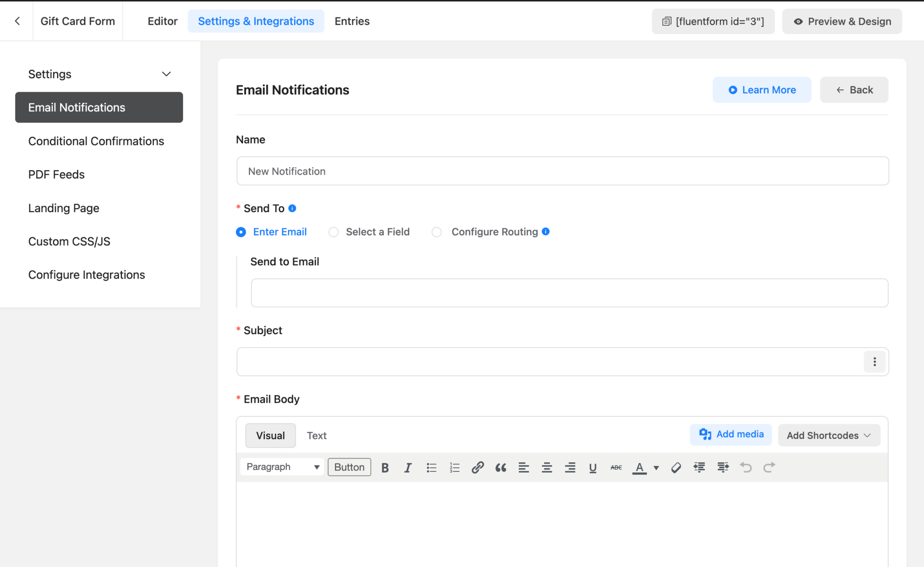Switch to the Entries tab
The width and height of the screenshot is (924, 567).
click(x=352, y=21)
